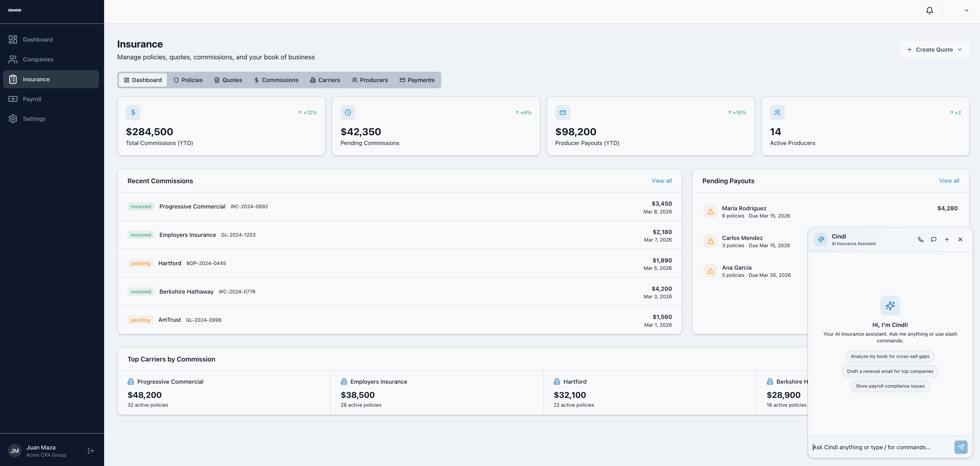This screenshot has height=466, width=980.
Task: Click building icon next to Employers Insurance carrier
Action: [344, 382]
